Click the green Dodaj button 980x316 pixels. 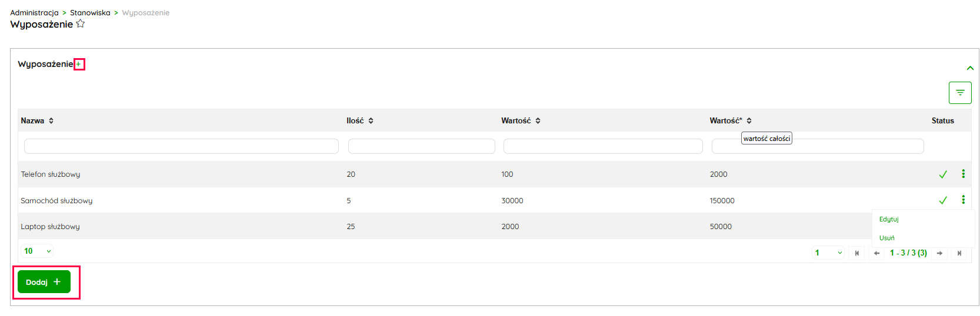click(44, 282)
